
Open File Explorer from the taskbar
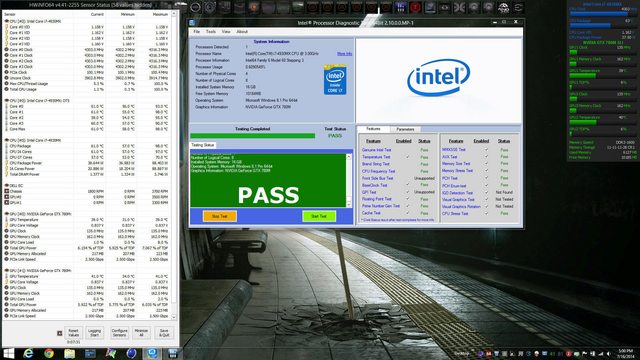tap(69, 353)
